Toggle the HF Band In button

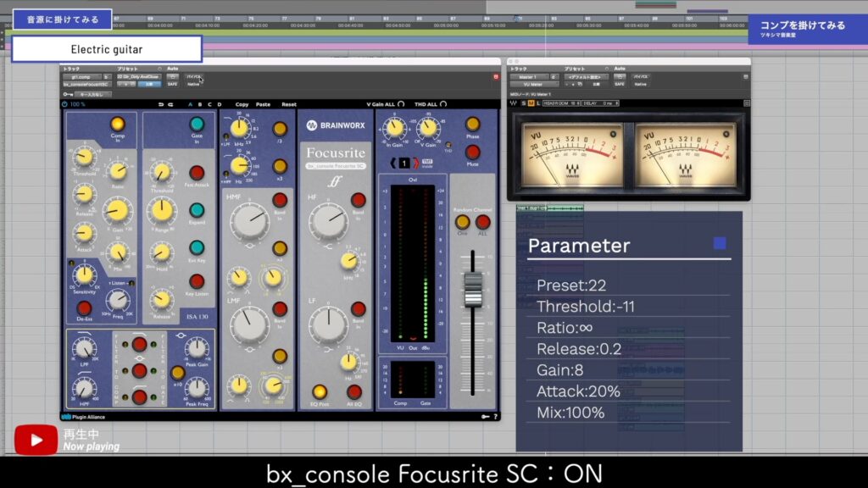coord(359,200)
